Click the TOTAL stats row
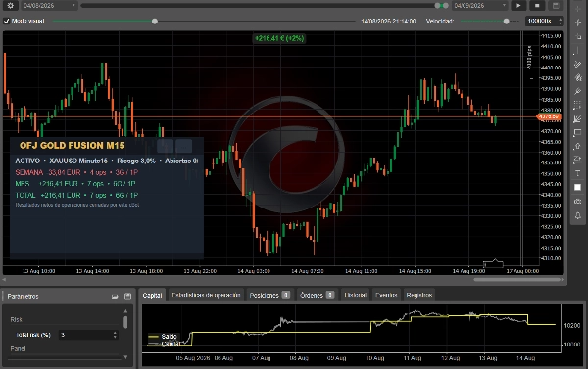588x369 pixels. [x=76, y=195]
